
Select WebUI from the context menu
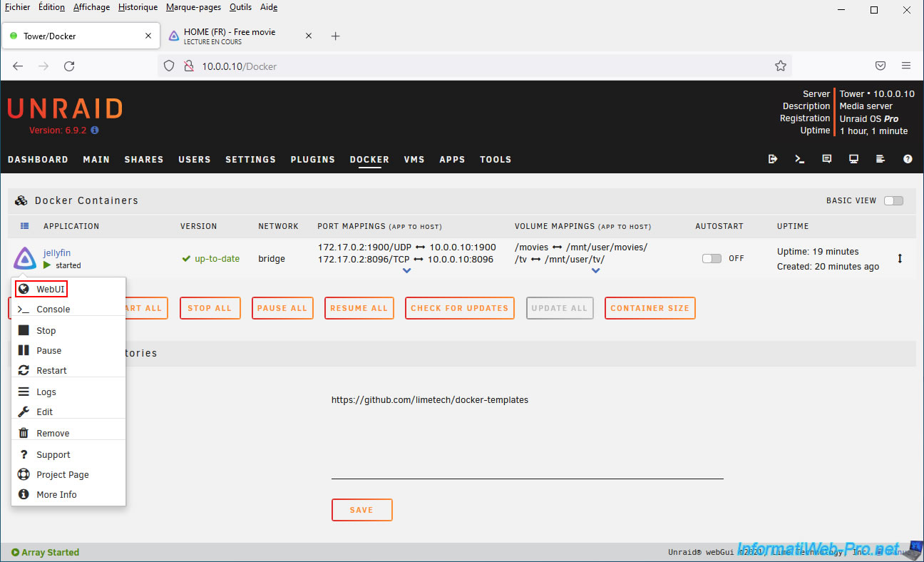pos(50,290)
